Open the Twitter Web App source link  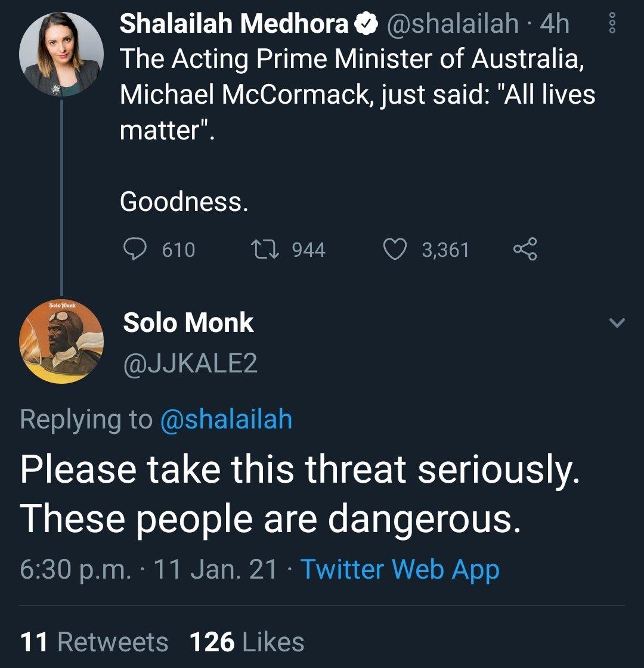pyautogui.click(x=400, y=569)
